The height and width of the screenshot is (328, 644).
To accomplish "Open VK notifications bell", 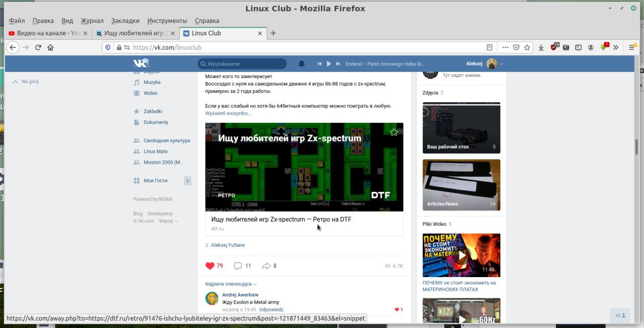I will [x=301, y=64].
